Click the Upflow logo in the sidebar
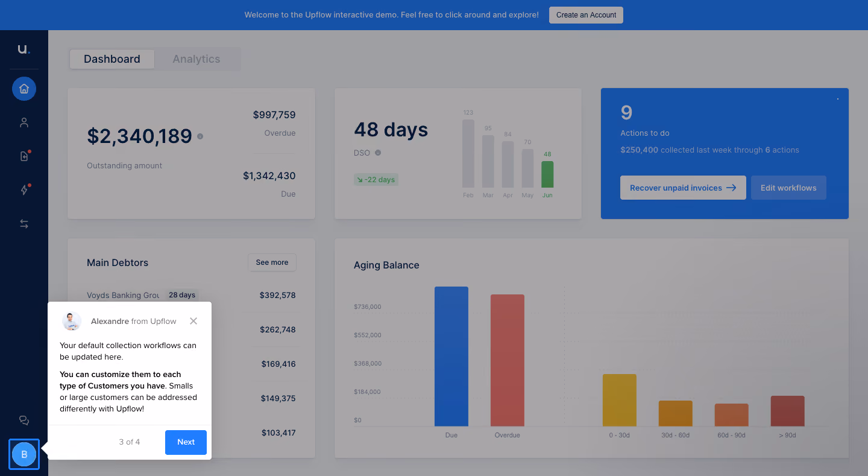This screenshot has width=868, height=476. coord(24,49)
